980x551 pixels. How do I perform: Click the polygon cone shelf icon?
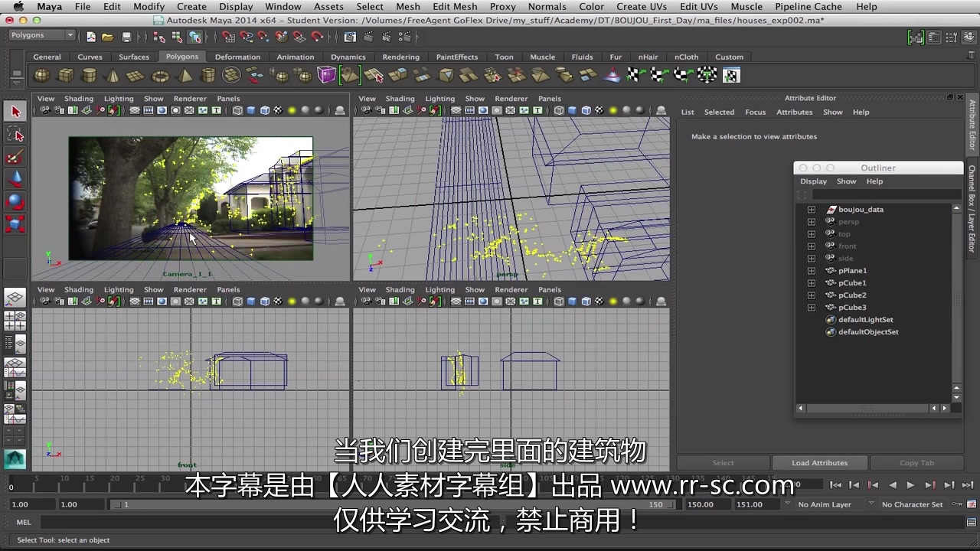109,74
